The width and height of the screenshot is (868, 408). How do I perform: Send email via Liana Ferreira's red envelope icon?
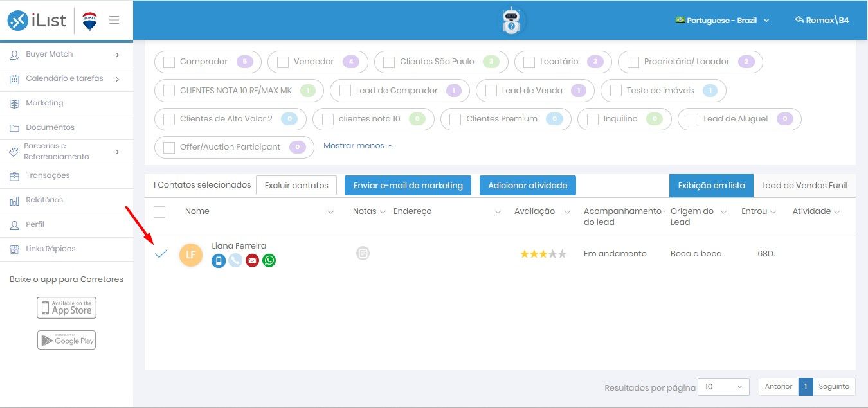click(x=252, y=260)
